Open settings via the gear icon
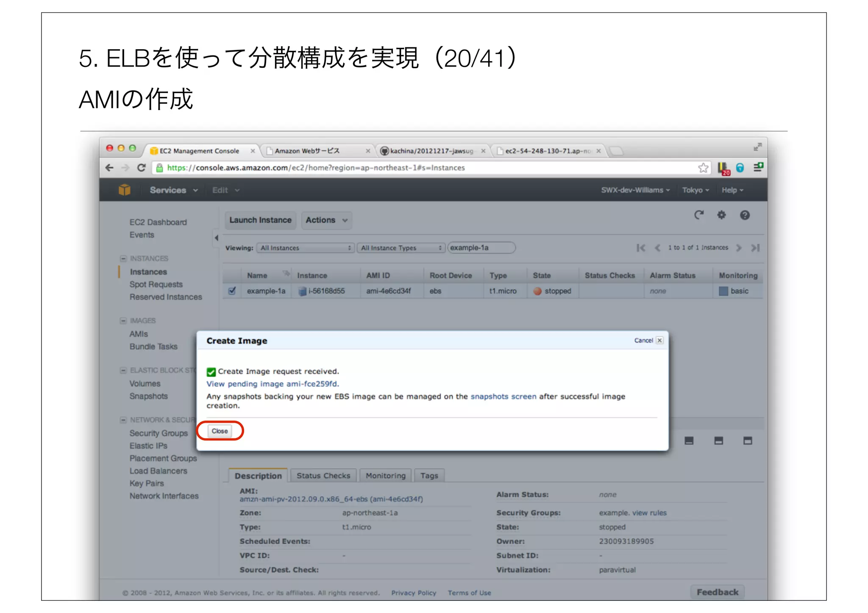This screenshot has height=613, width=868. pyautogui.click(x=721, y=215)
